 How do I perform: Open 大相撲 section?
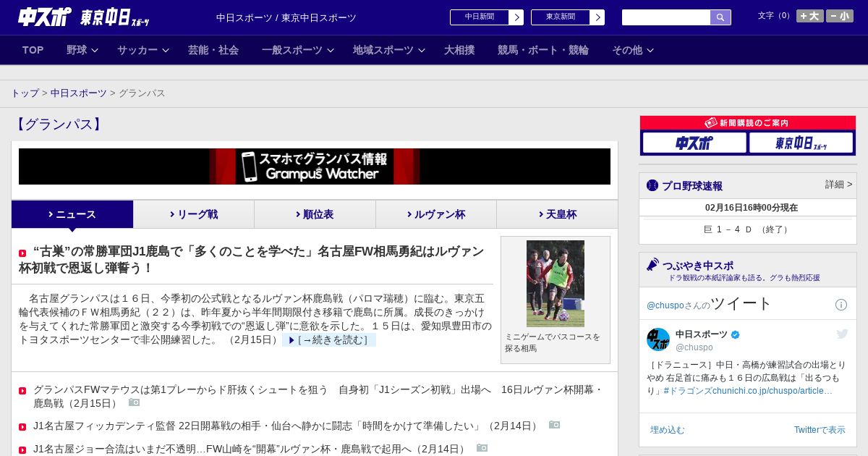[x=459, y=50]
